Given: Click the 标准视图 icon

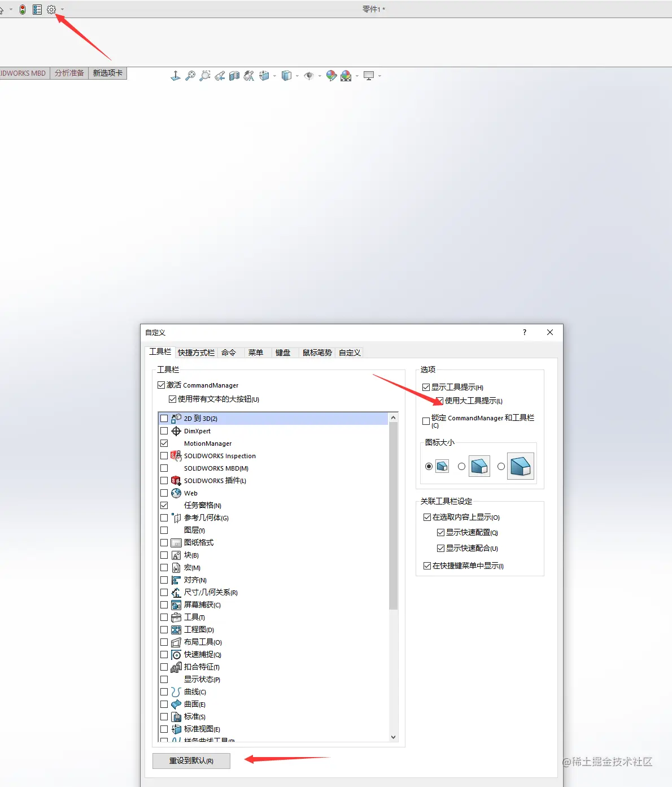Looking at the screenshot, I should tap(176, 729).
